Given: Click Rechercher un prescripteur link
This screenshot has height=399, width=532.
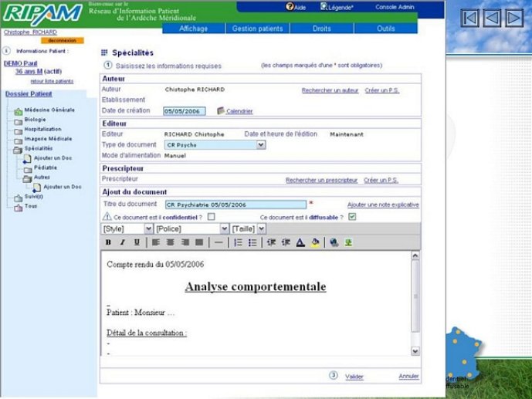Looking at the screenshot, I should (322, 180).
